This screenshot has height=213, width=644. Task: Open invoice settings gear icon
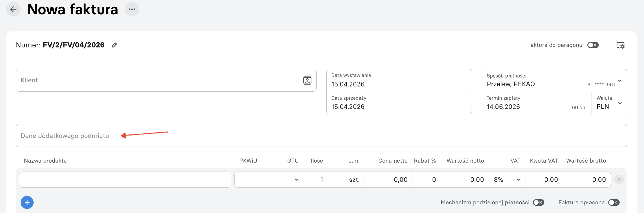(x=620, y=45)
